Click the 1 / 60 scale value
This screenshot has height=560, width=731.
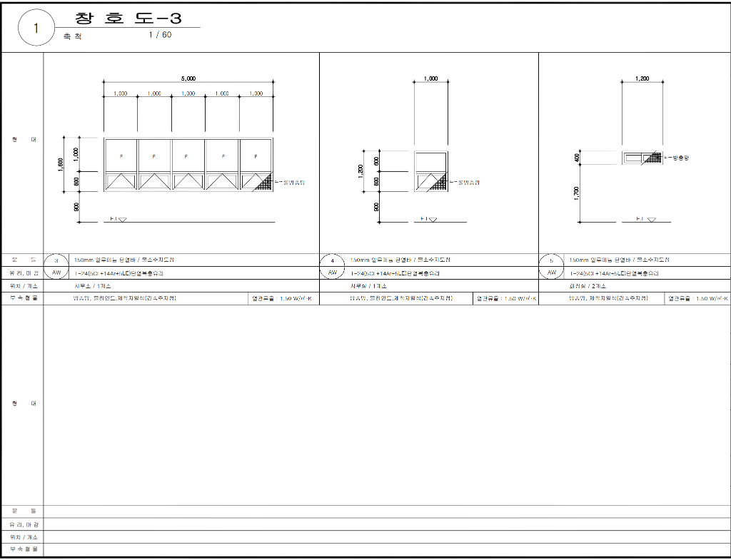pos(160,35)
